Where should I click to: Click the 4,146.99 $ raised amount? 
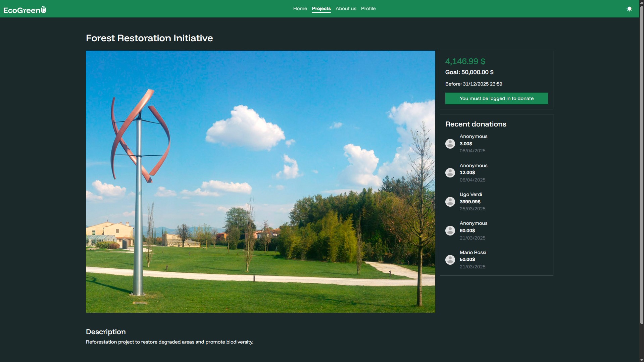pyautogui.click(x=465, y=61)
